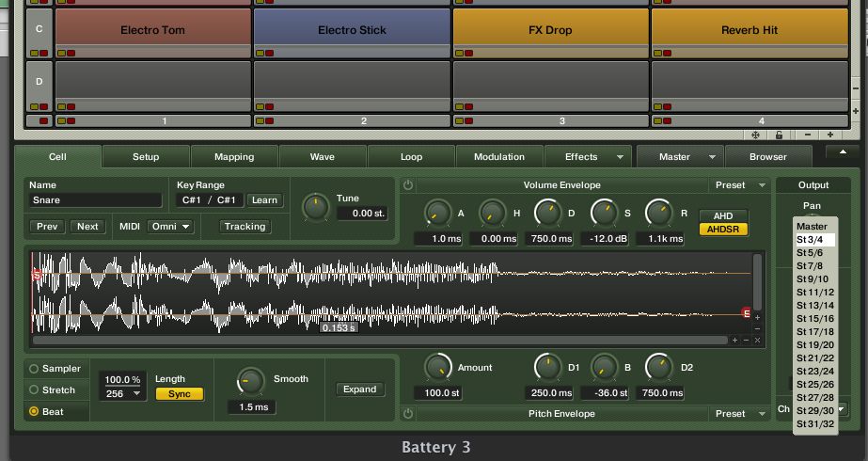Image resolution: width=868 pixels, height=461 pixels.
Task: Switch envelope to AHDSR mode
Action: pos(723,229)
